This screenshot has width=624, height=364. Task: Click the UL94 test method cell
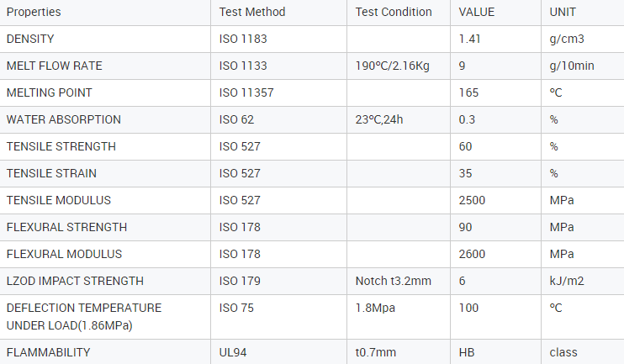234,352
